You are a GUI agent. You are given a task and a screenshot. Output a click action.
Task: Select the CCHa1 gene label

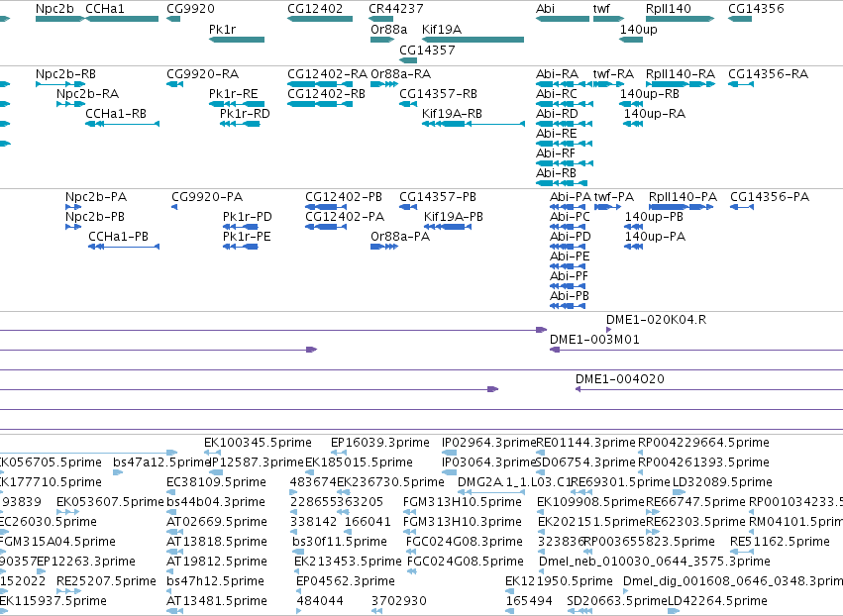tap(105, 9)
